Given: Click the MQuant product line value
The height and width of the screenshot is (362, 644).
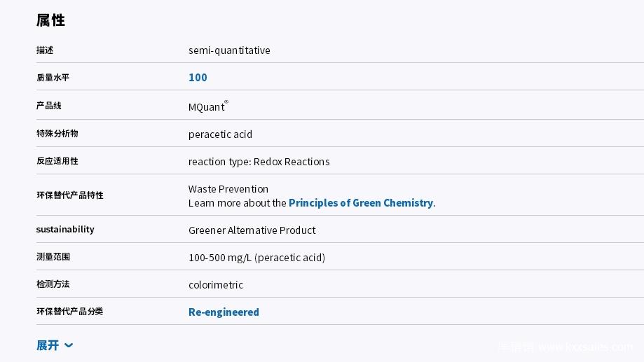Looking at the screenshot, I should coord(208,106).
